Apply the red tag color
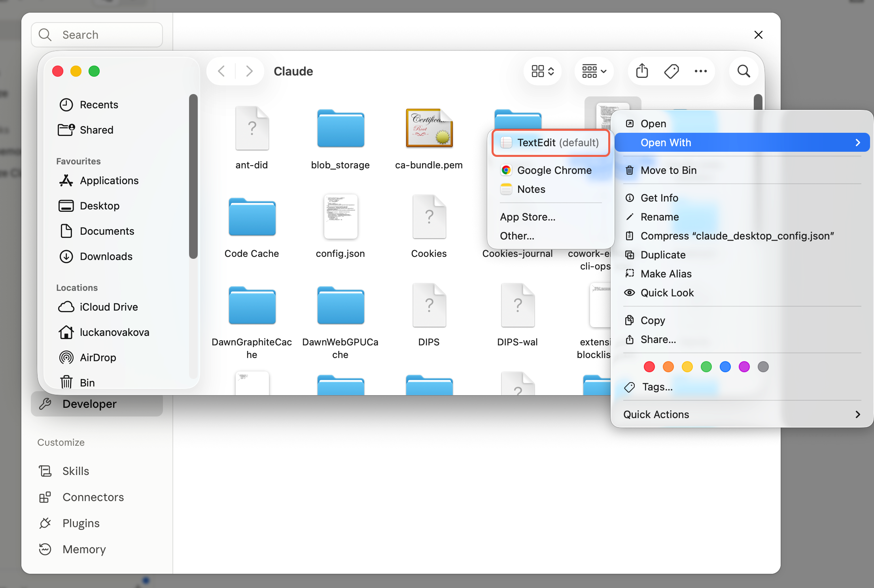874x588 pixels. [x=649, y=367]
